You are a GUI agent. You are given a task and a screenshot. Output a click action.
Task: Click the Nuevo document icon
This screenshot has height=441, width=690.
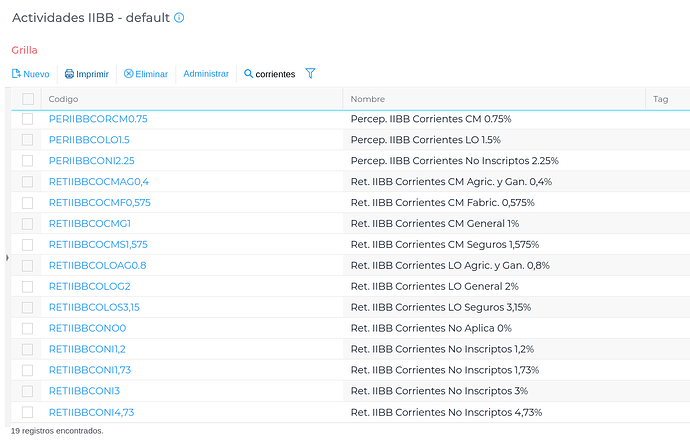(16, 74)
